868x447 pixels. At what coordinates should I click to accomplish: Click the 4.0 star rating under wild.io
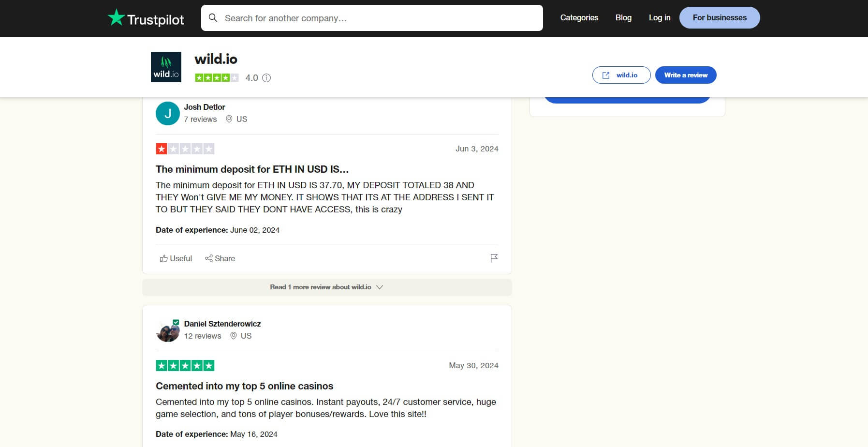point(216,77)
